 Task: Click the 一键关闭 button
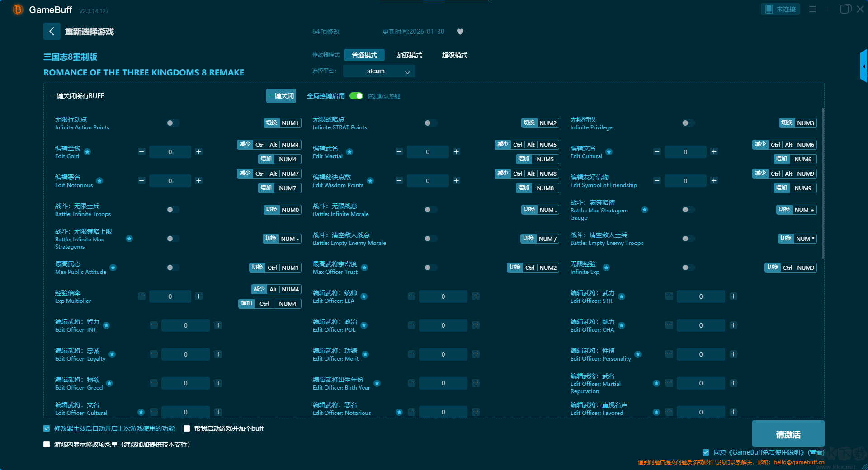pyautogui.click(x=281, y=96)
